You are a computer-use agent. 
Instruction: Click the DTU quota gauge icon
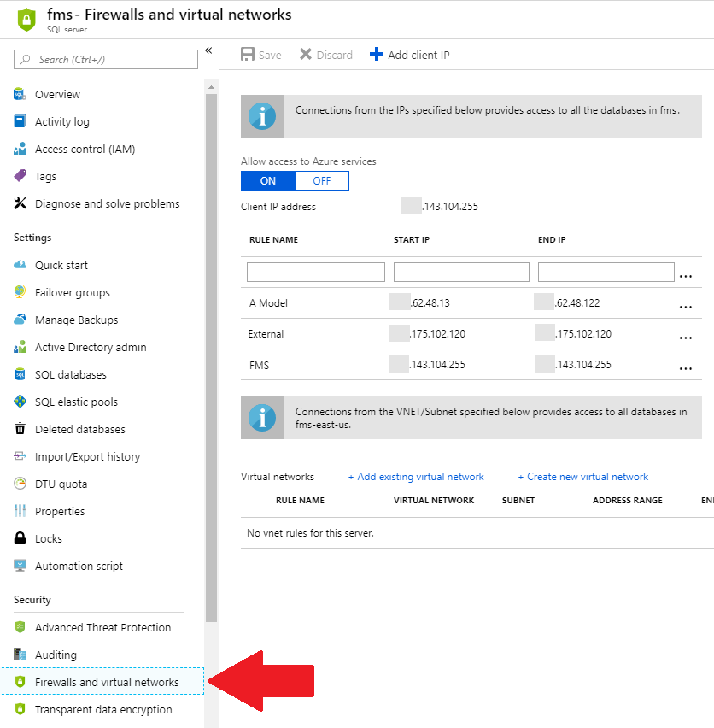(x=20, y=484)
